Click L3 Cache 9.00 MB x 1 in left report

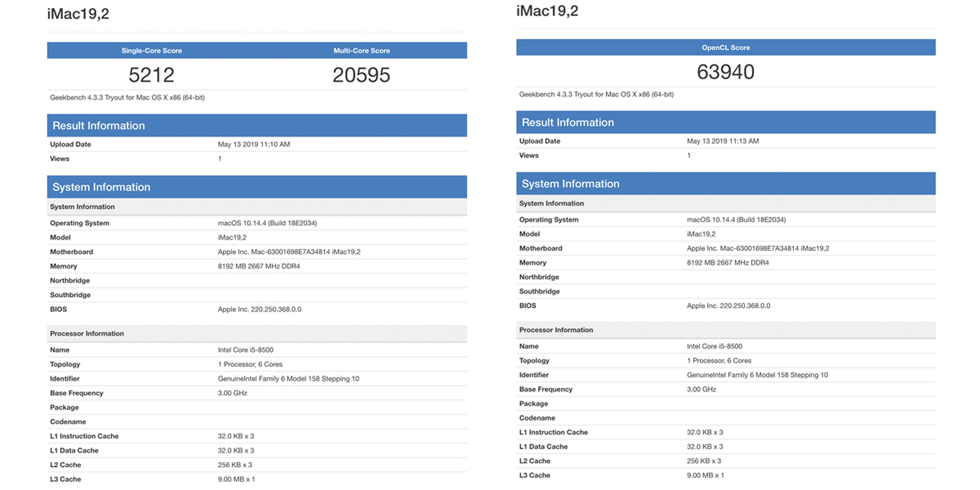coord(236,479)
